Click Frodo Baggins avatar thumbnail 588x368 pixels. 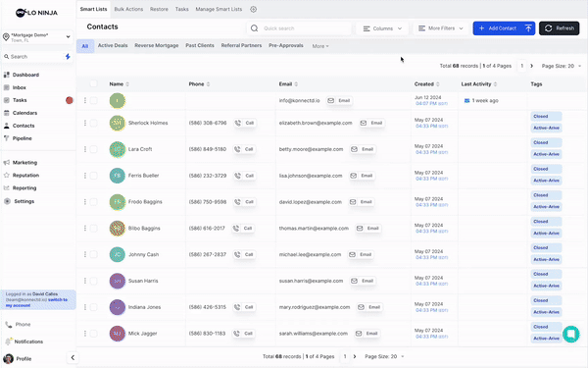[118, 202]
